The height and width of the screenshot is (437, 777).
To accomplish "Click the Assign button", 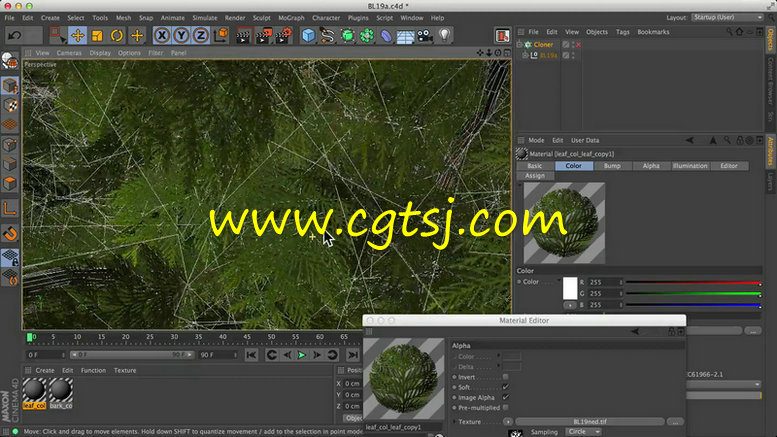I will click(535, 176).
